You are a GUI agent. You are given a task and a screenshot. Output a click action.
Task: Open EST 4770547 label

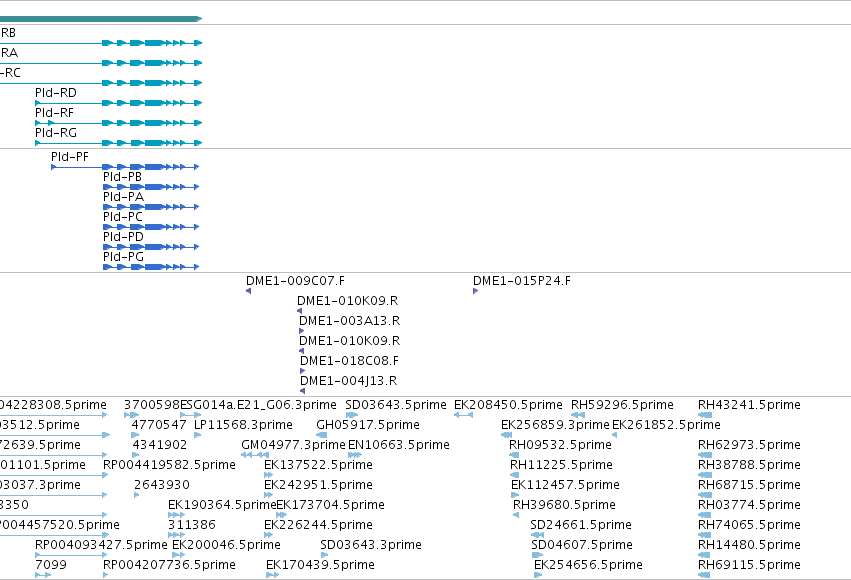[159, 425]
